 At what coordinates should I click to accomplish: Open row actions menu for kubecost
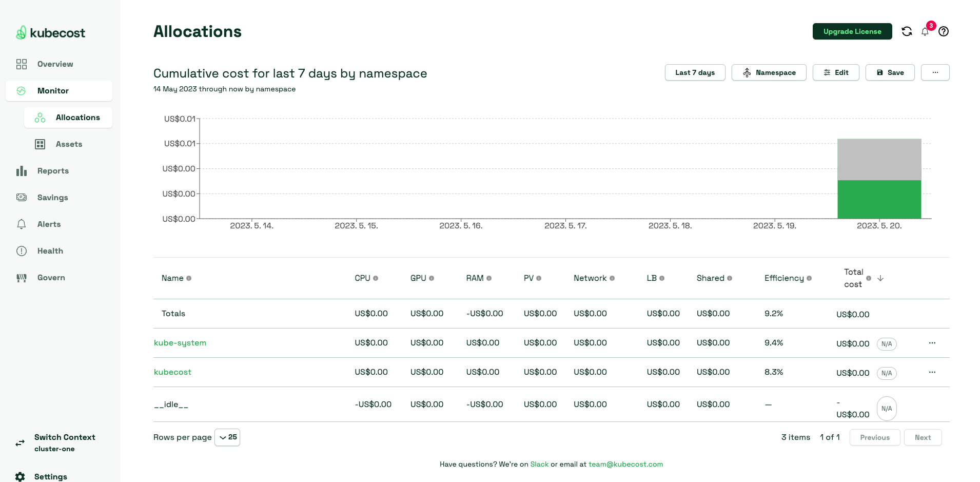coord(932,372)
